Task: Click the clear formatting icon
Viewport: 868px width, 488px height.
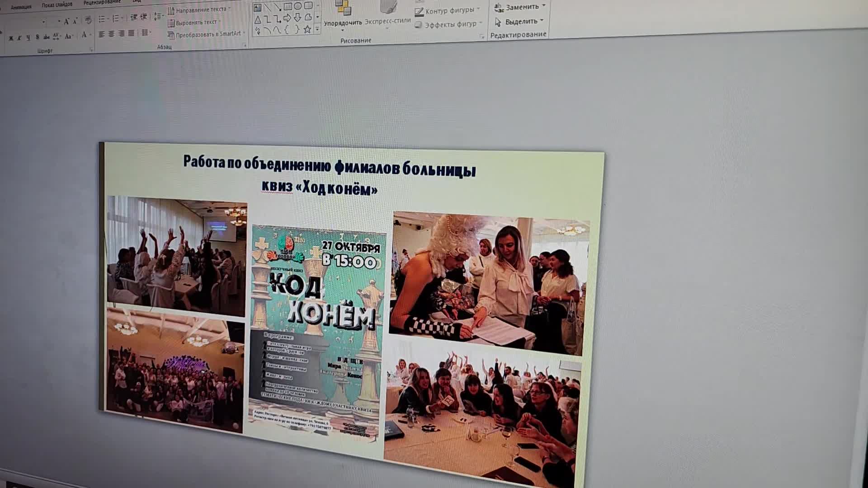Action: coord(88,20)
